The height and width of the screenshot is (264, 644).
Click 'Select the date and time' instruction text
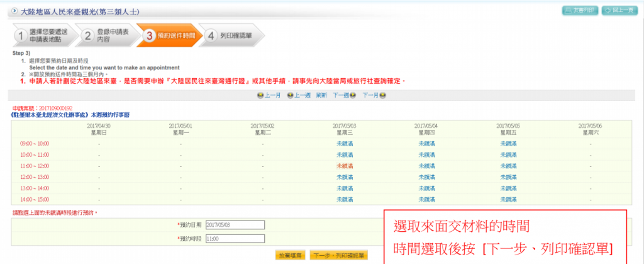click(104, 67)
